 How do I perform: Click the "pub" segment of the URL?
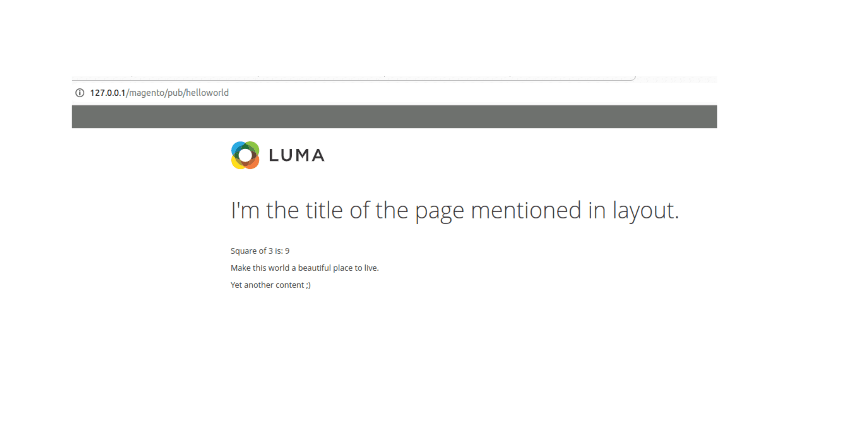[x=175, y=93]
